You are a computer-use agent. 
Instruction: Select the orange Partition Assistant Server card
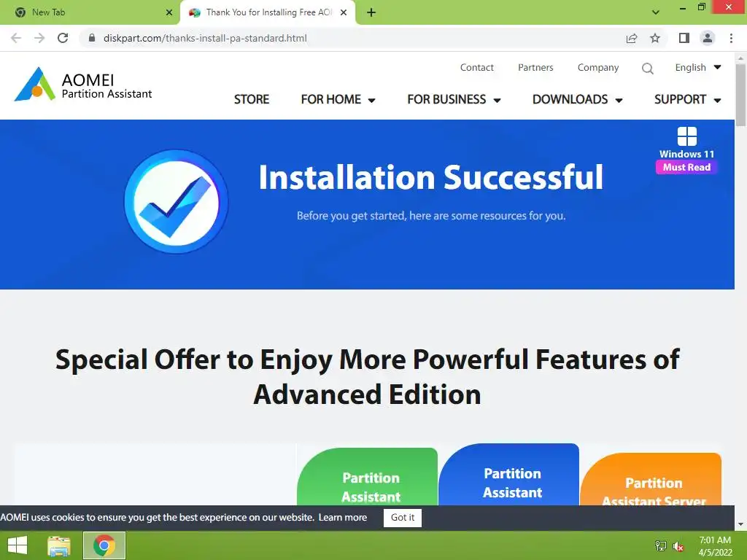(651, 480)
